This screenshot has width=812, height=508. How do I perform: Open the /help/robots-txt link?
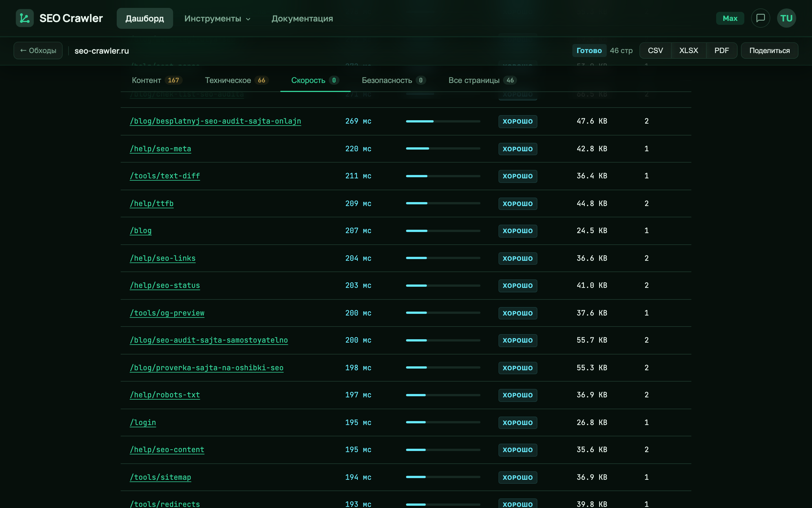165,395
